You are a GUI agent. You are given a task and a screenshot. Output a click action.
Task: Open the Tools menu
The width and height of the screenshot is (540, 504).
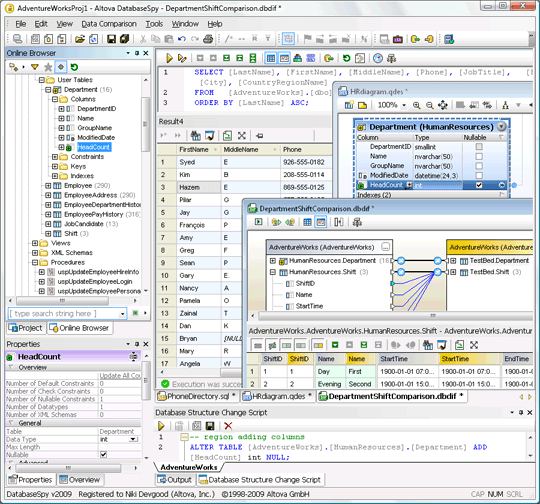[154, 24]
